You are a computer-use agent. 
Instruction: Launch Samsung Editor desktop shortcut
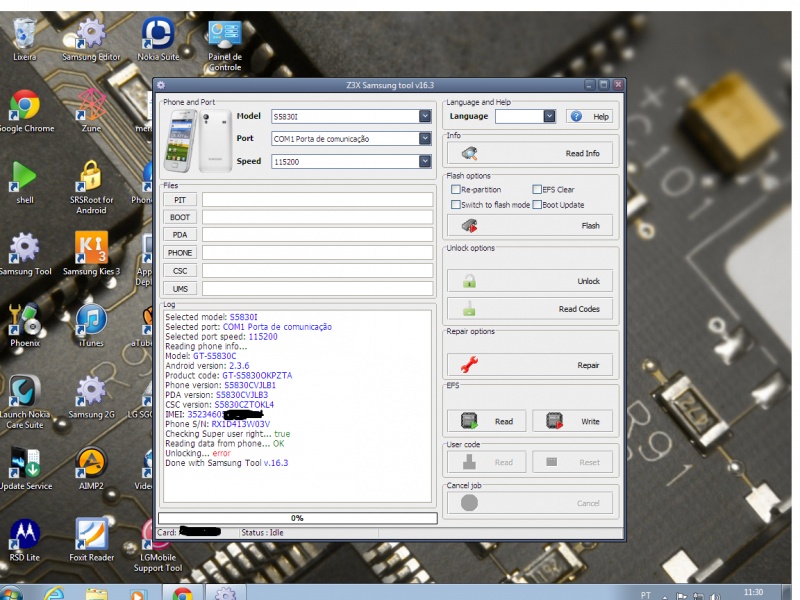pos(91,40)
